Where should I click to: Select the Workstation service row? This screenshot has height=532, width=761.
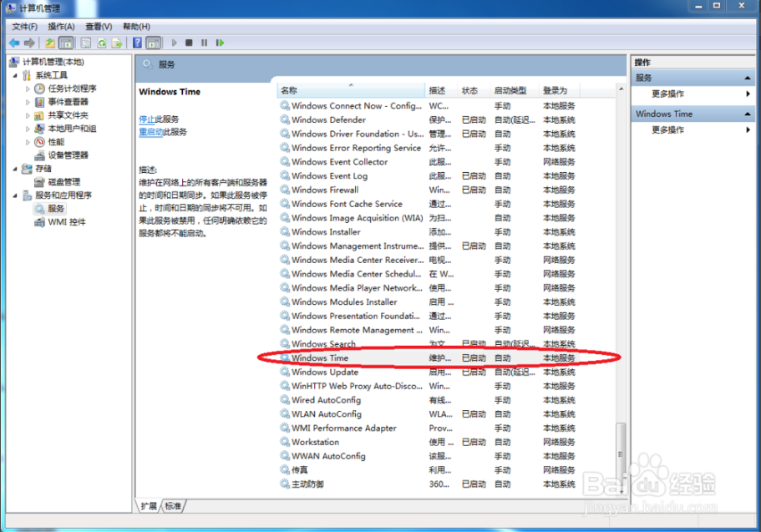click(x=428, y=442)
